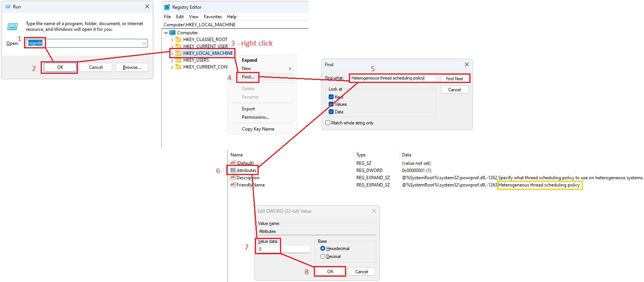Click Browse... in the Run dialog
The height and width of the screenshot is (282, 644).
(x=132, y=67)
